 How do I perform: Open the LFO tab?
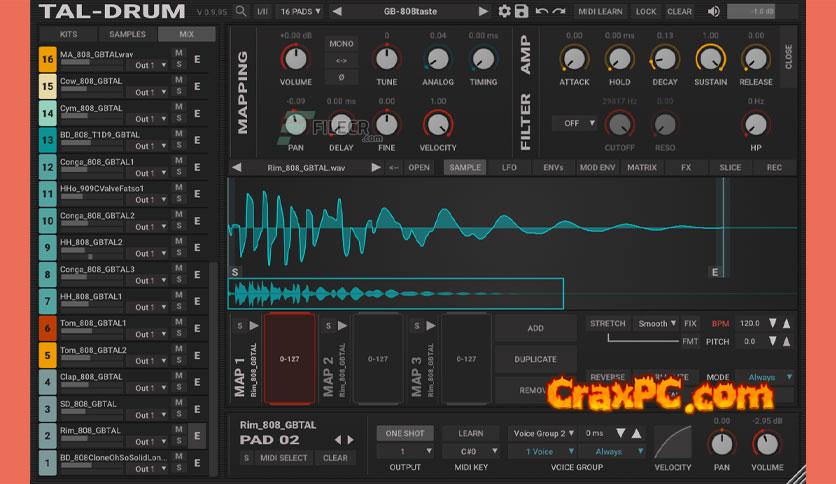(509, 167)
